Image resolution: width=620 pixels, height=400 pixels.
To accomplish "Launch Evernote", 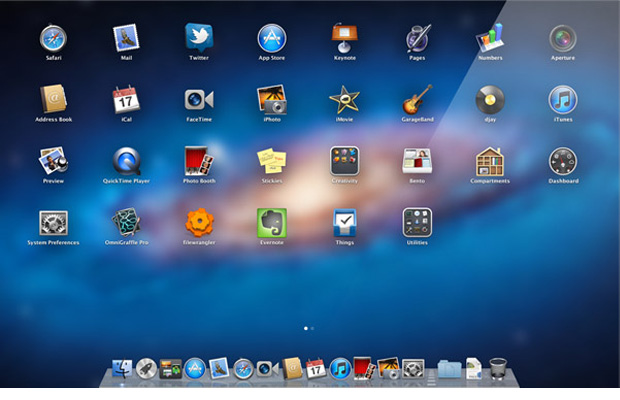I will point(272,223).
